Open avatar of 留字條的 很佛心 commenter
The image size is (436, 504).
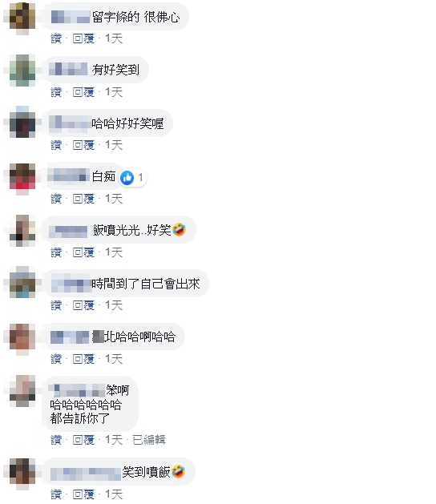pos(22,16)
